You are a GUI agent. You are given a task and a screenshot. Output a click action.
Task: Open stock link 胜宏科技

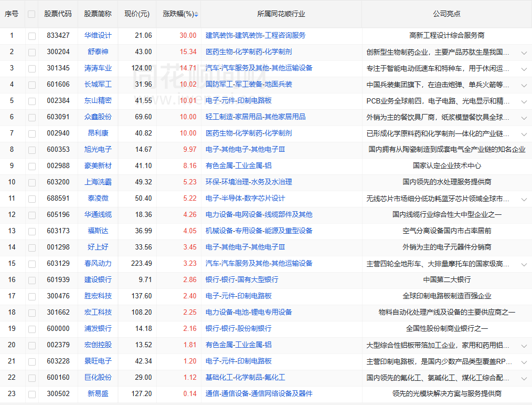(x=98, y=296)
